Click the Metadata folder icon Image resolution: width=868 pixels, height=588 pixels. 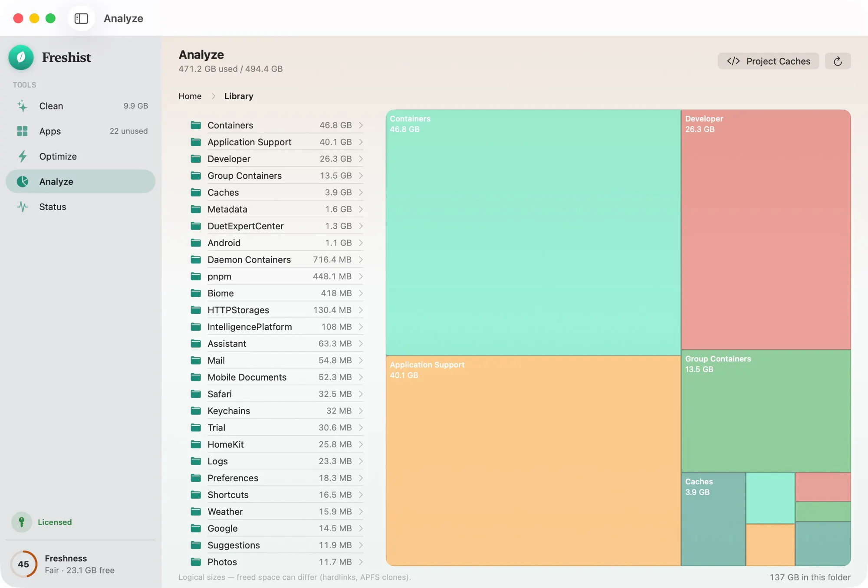point(196,209)
